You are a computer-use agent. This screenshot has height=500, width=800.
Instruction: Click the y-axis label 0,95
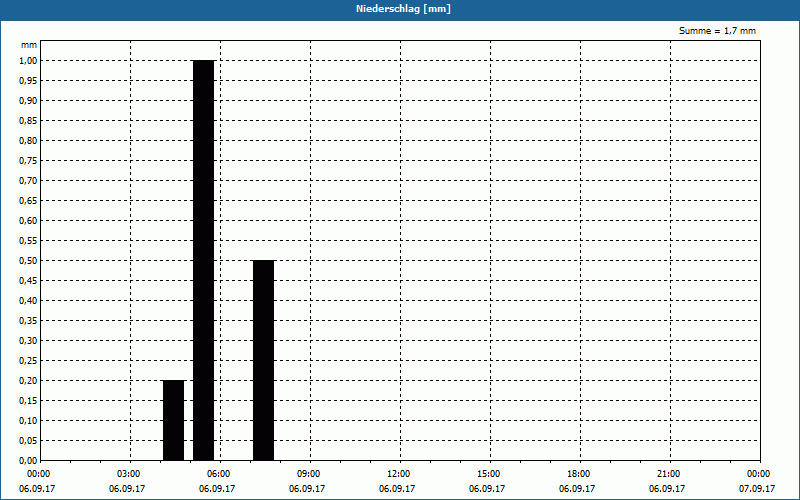[x=28, y=81]
